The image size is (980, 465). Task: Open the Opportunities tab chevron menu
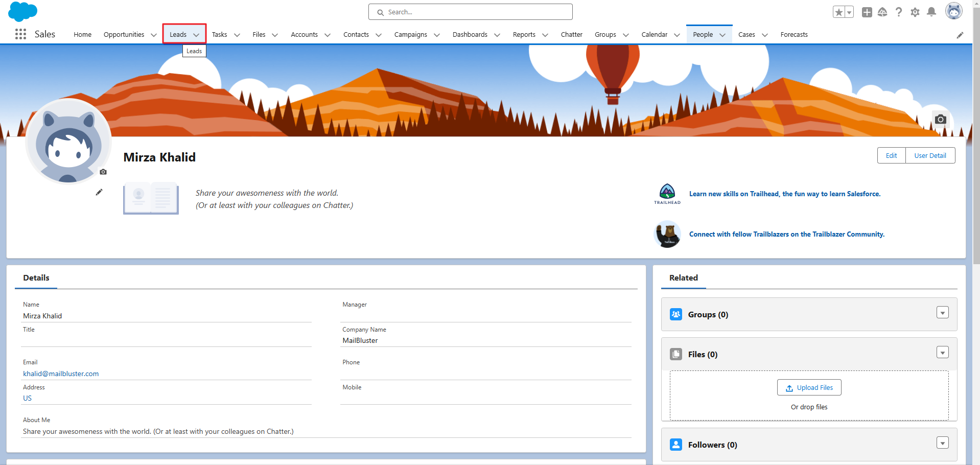pos(153,35)
